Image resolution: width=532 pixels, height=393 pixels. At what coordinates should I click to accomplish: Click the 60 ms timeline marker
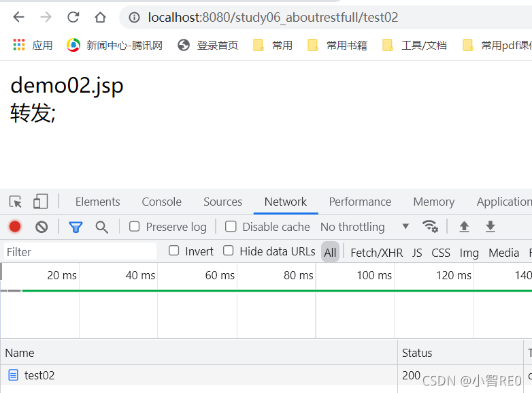tap(220, 275)
